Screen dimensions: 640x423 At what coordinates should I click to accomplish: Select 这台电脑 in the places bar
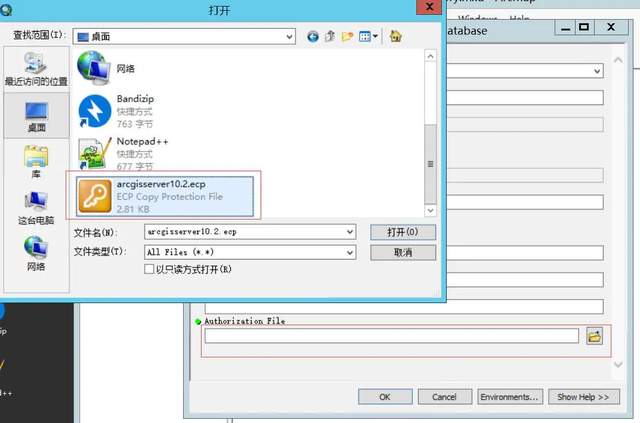(36, 208)
